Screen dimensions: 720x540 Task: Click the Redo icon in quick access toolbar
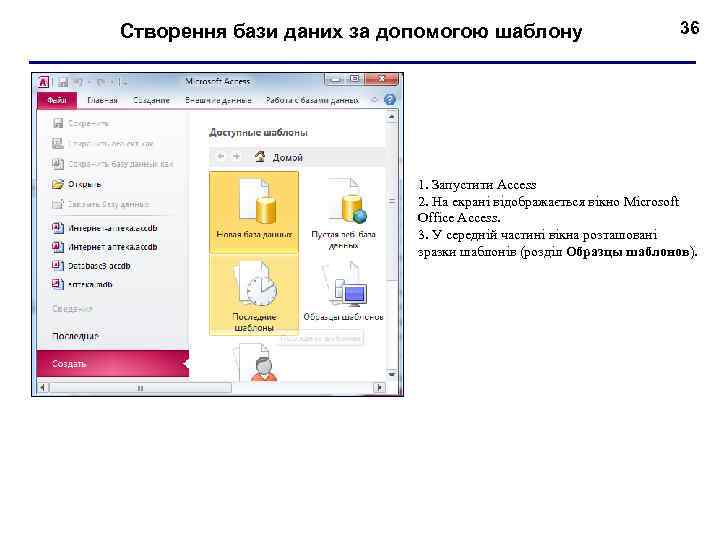coord(101,83)
